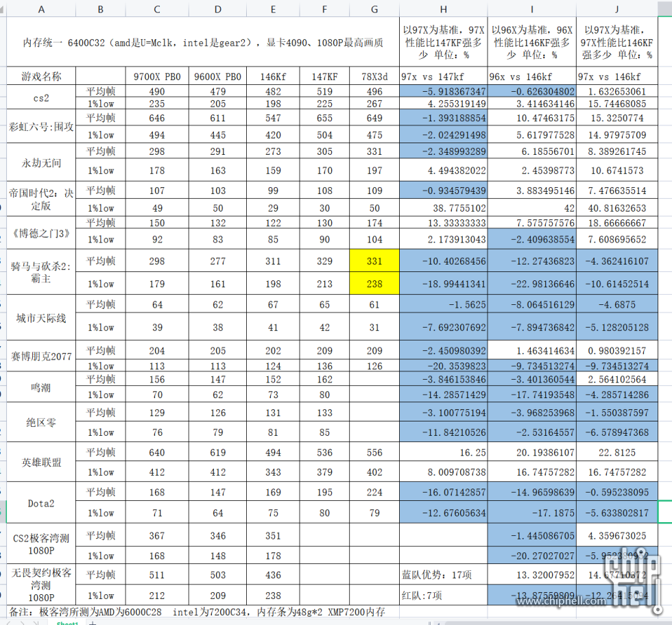Click the 骑马与砍杀2:霸主 game cell
Viewport: 672px width, 625px height.
[x=41, y=272]
